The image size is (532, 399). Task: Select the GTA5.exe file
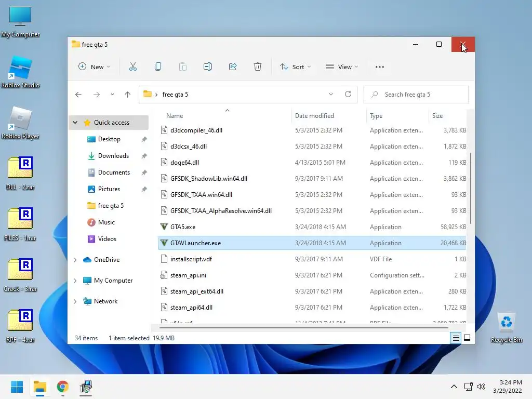pyautogui.click(x=312, y=227)
